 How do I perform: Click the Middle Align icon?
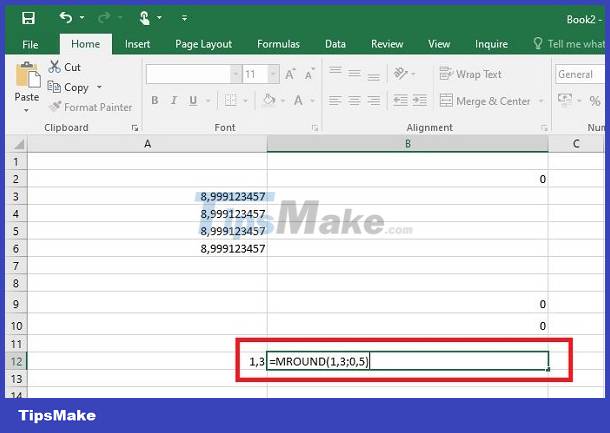pyautogui.click(x=354, y=73)
